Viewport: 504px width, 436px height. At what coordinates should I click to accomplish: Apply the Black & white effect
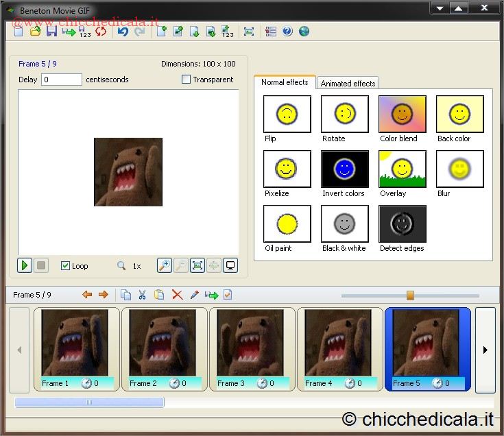[344, 223]
